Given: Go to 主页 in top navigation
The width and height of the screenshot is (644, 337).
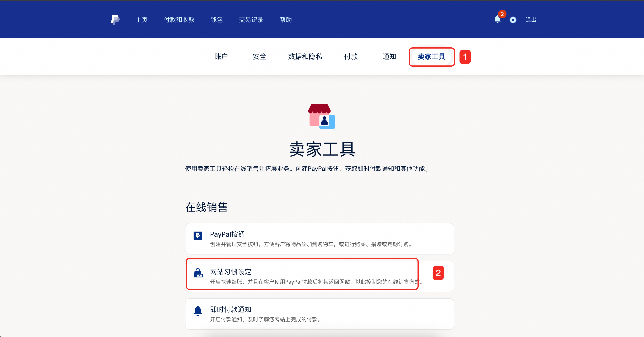Looking at the screenshot, I should pos(141,20).
